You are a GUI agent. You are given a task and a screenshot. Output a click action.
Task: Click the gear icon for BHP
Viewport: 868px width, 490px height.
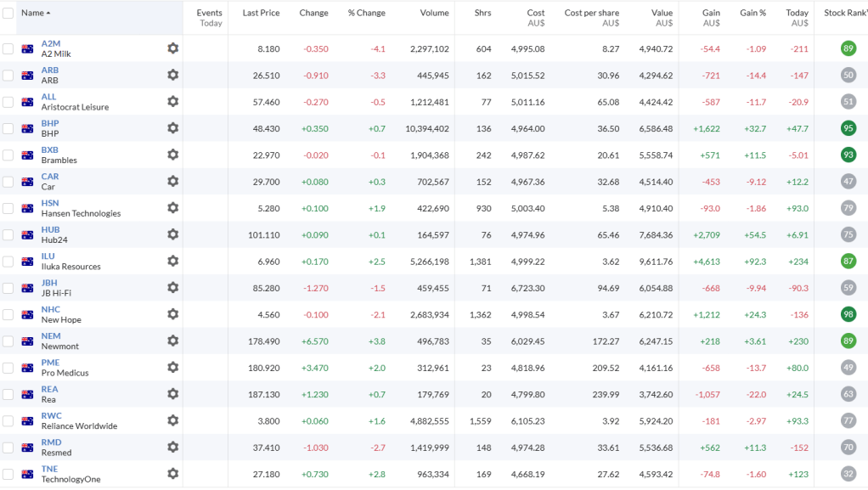click(173, 128)
